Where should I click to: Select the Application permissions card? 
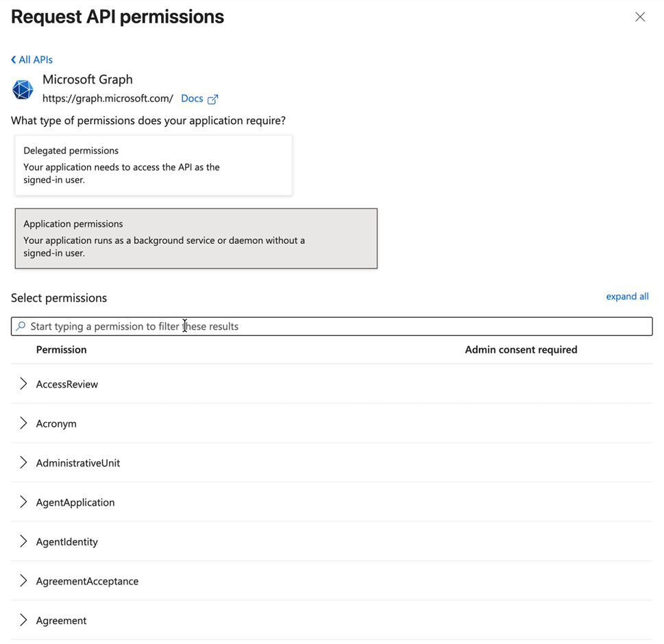click(x=196, y=238)
